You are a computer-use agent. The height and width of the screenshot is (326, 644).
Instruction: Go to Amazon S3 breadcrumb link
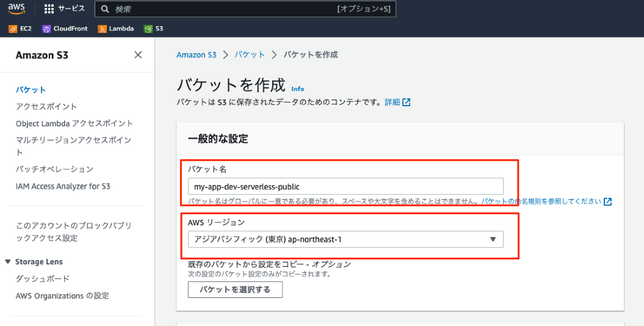pos(197,54)
